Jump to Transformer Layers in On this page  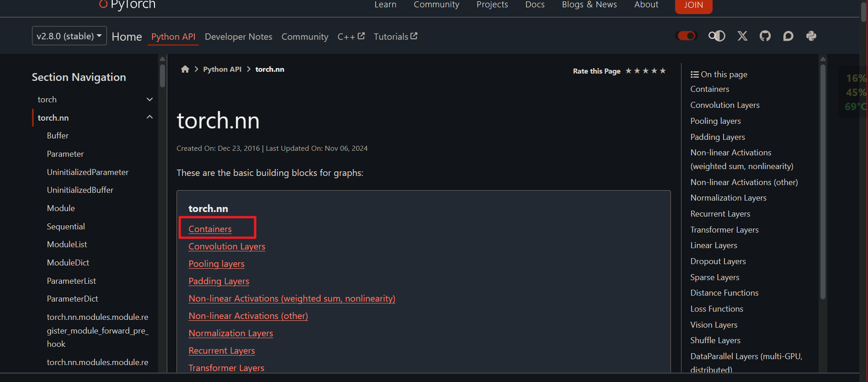pos(724,230)
